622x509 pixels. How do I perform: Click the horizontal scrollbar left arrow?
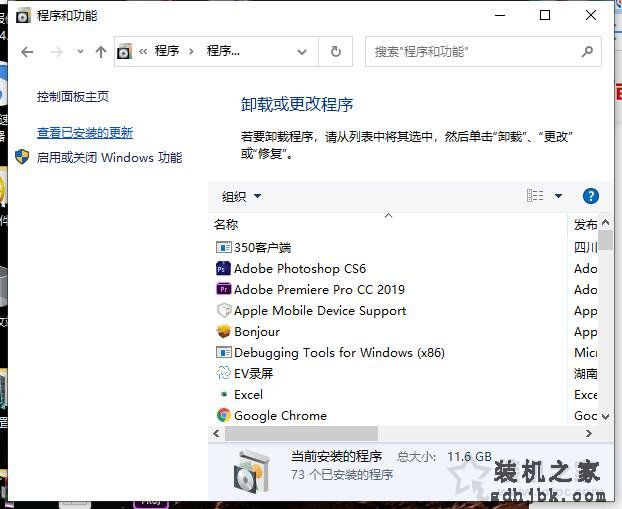pos(216,434)
